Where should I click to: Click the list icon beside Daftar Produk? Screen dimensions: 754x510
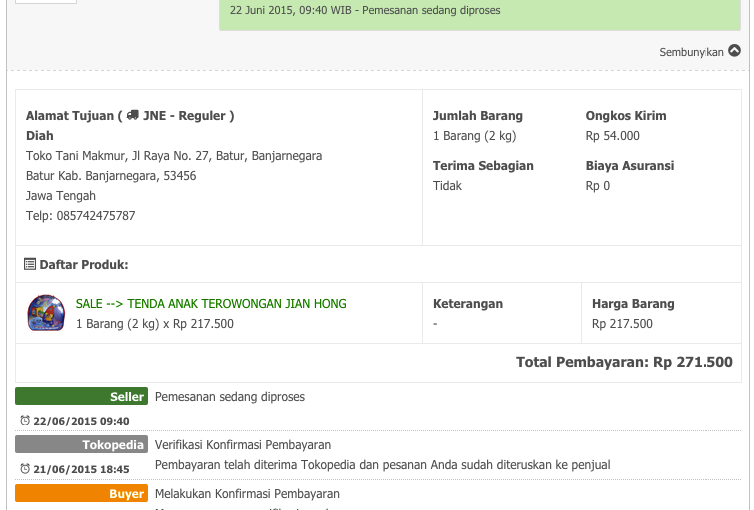coord(30,265)
